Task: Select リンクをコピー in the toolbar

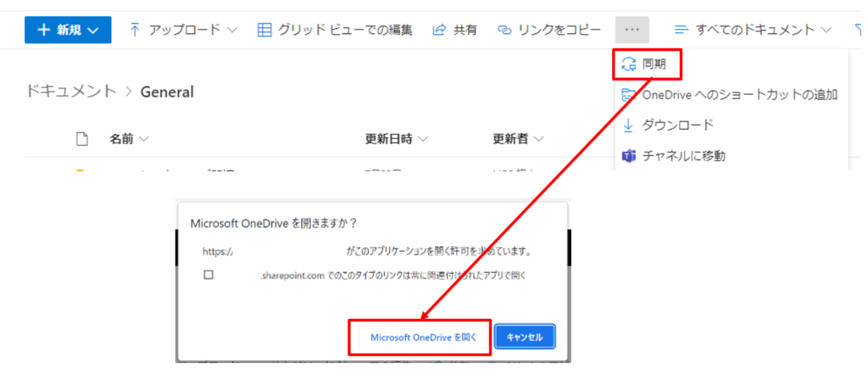Action: (549, 30)
